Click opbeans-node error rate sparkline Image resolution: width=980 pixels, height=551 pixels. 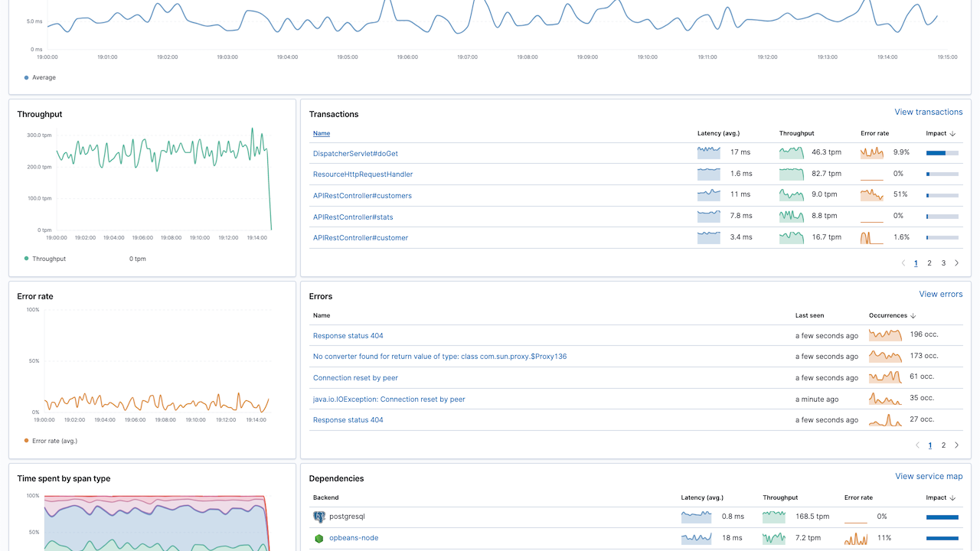click(x=856, y=538)
